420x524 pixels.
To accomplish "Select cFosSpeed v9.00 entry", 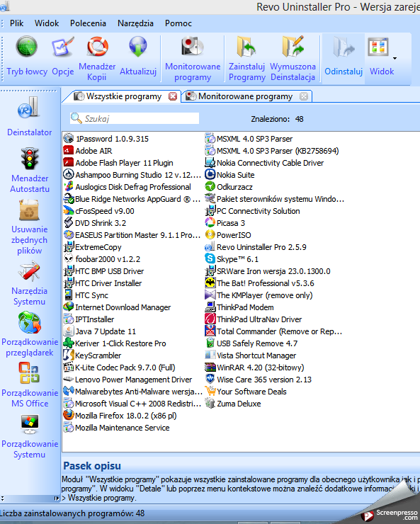I will 99,211.
